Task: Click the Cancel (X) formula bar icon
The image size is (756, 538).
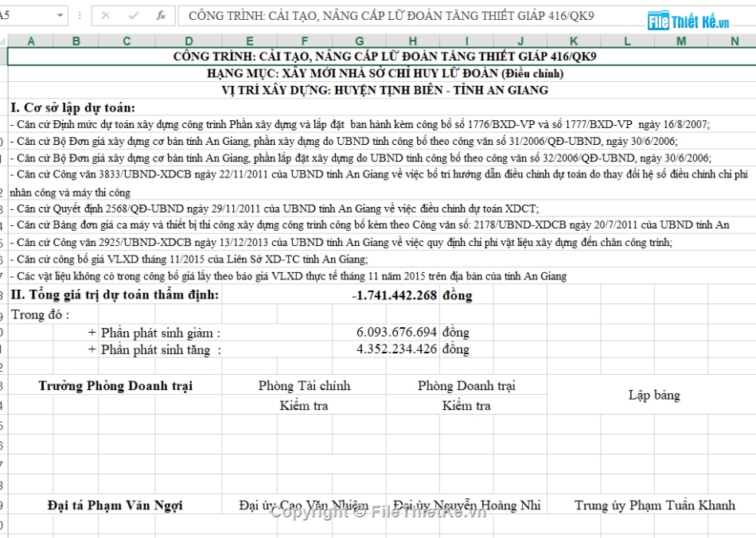Action: [x=106, y=16]
